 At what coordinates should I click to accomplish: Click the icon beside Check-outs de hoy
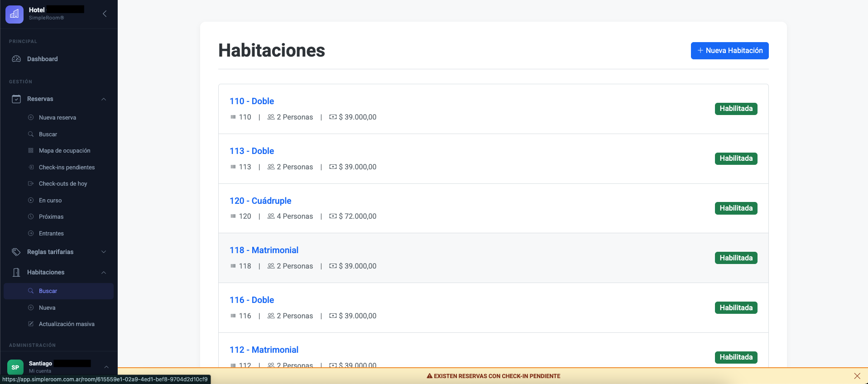(x=31, y=183)
